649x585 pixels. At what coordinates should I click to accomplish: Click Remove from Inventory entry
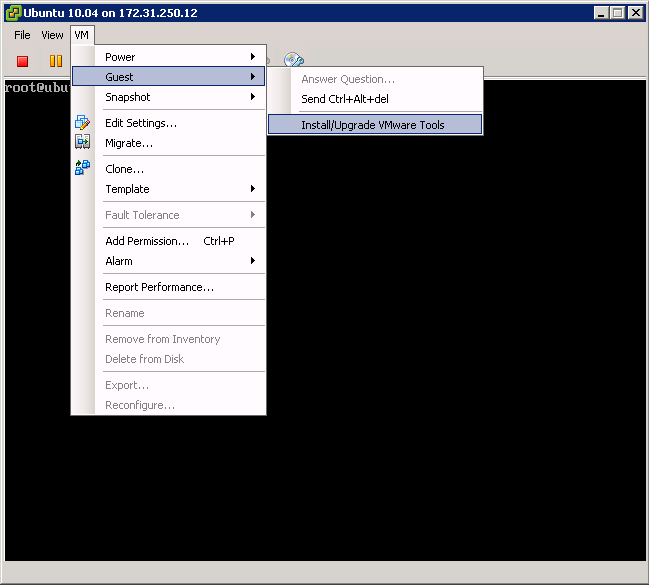[x=168, y=339]
